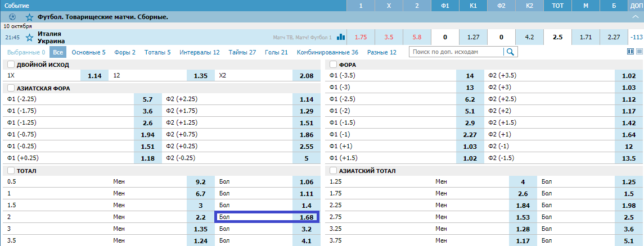Open the Голы 21 tab
Viewport: 644px width, 246px height.
tap(276, 52)
